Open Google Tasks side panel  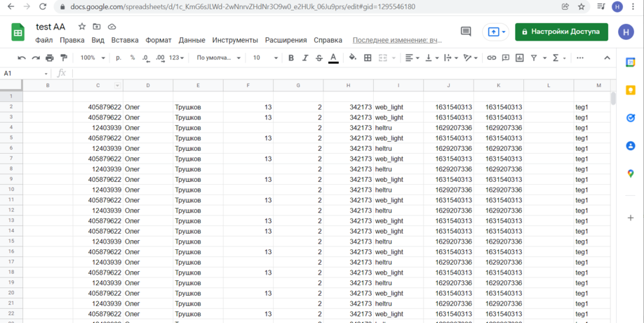point(631,118)
